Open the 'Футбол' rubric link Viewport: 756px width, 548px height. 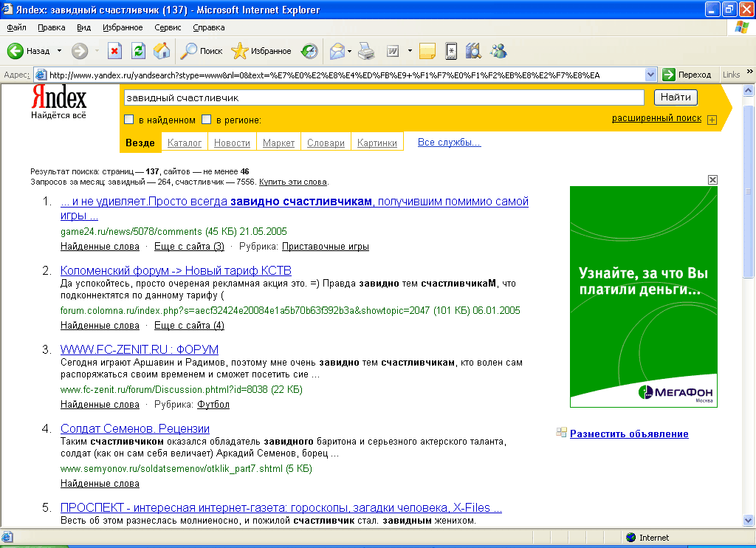pyautogui.click(x=213, y=404)
